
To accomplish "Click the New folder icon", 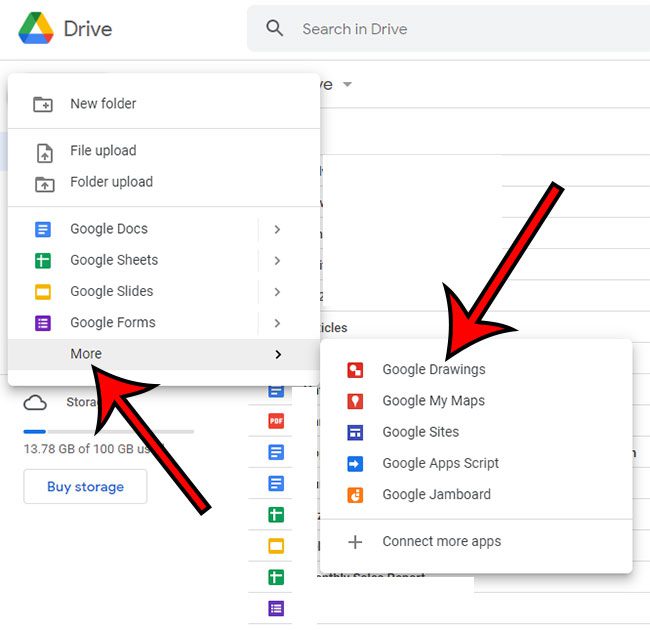I will 43,104.
